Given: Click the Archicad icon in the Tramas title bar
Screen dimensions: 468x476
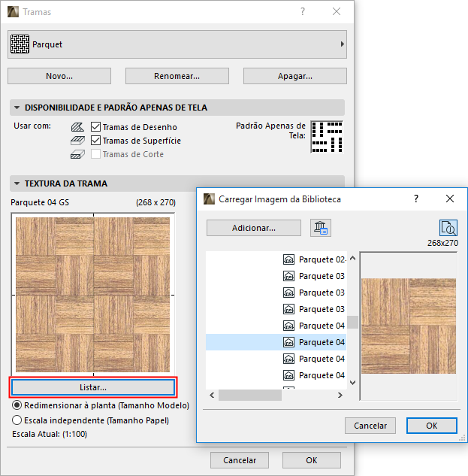Looking at the screenshot, I should [13, 12].
